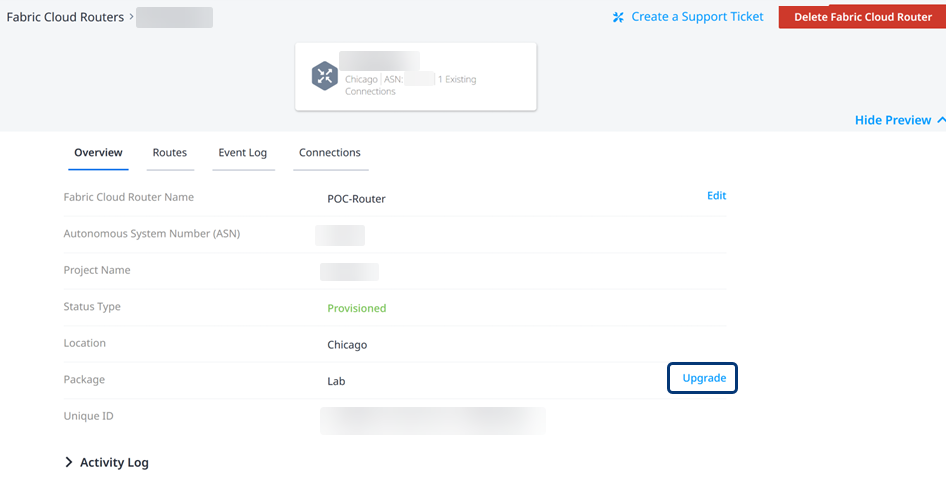Screen dimensions: 946x483
Task: Open Create a Support Ticket link
Action: point(697,17)
